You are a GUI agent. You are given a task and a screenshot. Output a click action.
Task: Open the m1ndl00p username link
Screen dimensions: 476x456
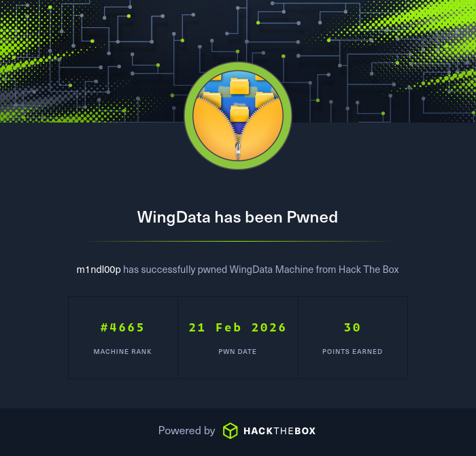(x=99, y=270)
